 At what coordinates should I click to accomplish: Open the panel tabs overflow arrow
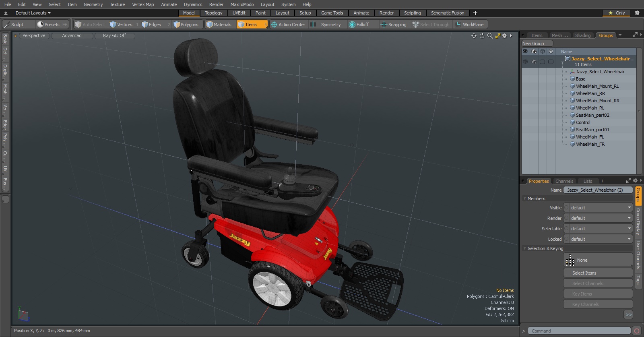coord(620,35)
